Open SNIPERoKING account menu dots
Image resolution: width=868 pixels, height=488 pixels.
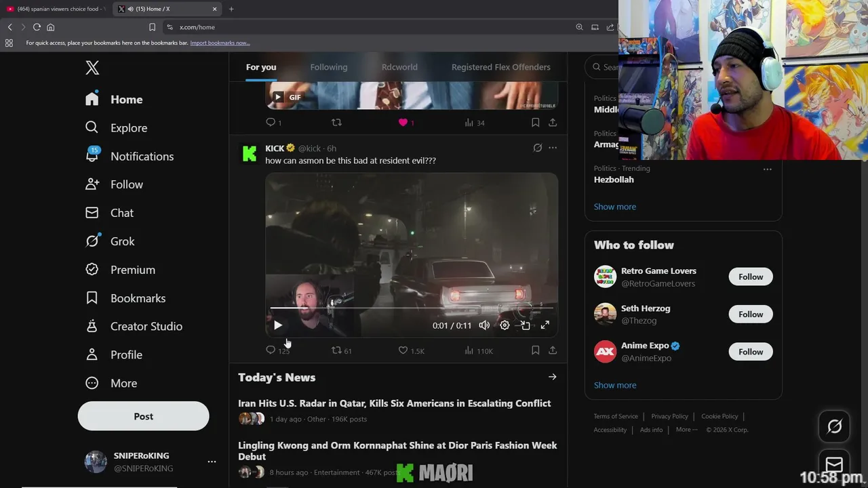[212, 462]
